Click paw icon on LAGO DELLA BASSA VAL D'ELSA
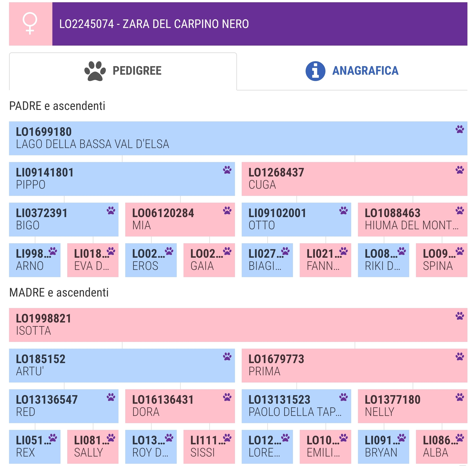Screen dimensions: 476x466 pyautogui.click(x=459, y=129)
